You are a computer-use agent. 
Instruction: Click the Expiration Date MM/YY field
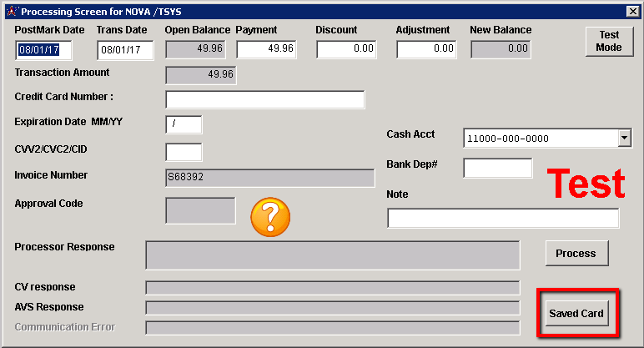pyautogui.click(x=184, y=124)
